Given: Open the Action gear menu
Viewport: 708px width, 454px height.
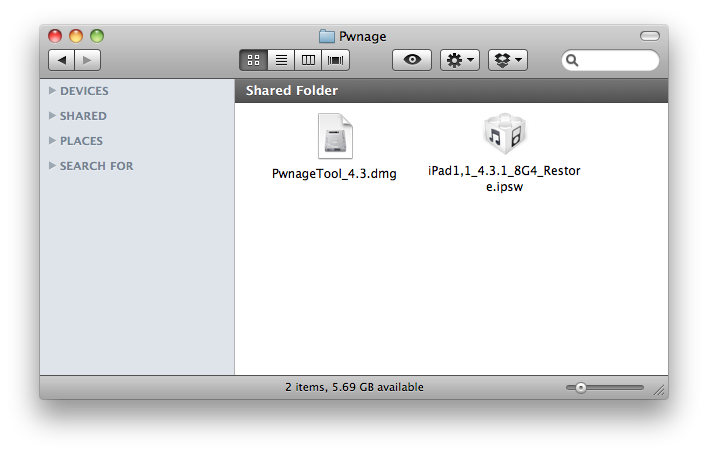Looking at the screenshot, I should [460, 61].
